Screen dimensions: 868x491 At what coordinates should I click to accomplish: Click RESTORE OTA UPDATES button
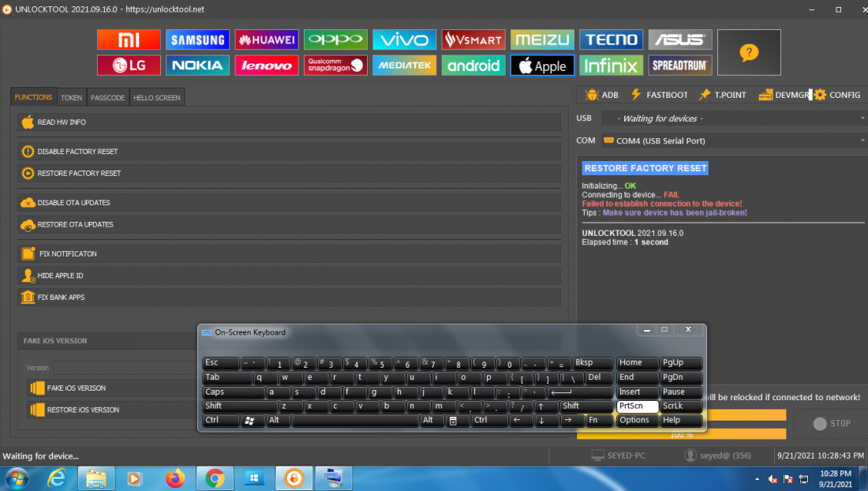289,224
